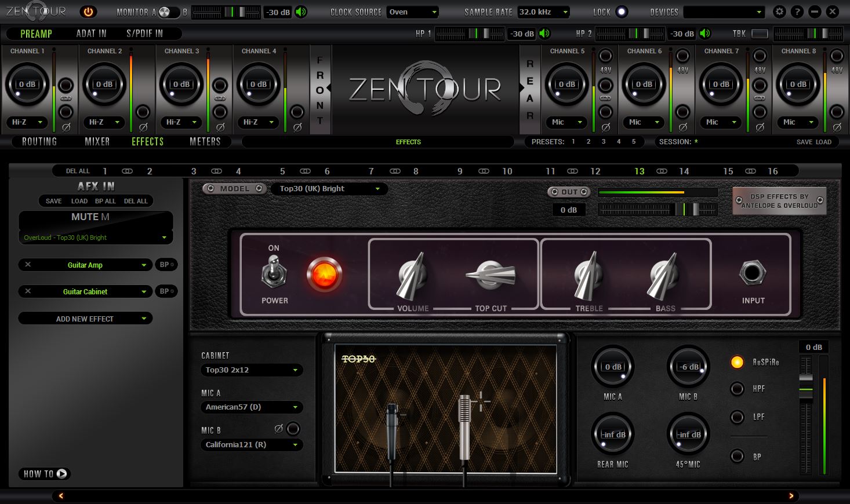Click the right arrow beside OUT
Image resolution: width=850 pixels, height=504 pixels.
coord(584,192)
